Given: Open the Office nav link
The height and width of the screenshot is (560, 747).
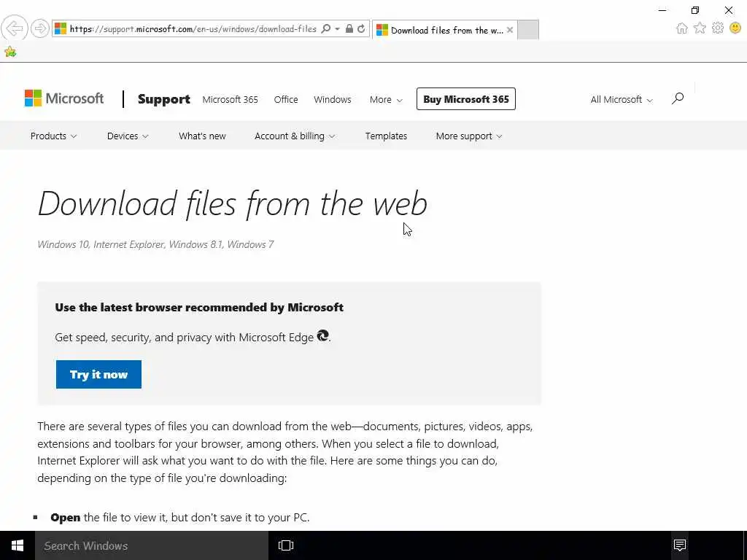Looking at the screenshot, I should coord(286,99).
